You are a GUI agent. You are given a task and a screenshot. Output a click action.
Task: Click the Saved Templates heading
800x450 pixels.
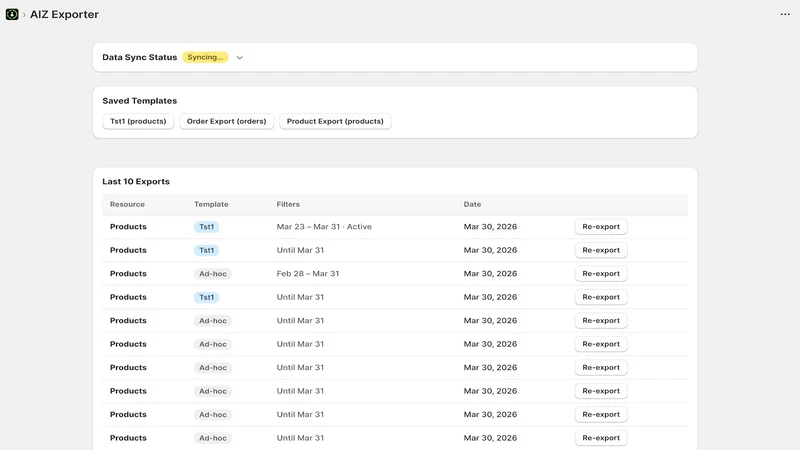(140, 101)
